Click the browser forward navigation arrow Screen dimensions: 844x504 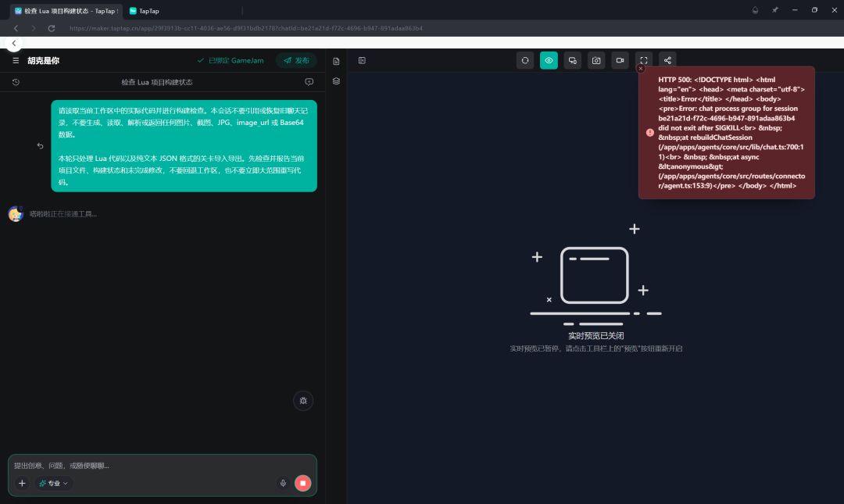click(34, 28)
